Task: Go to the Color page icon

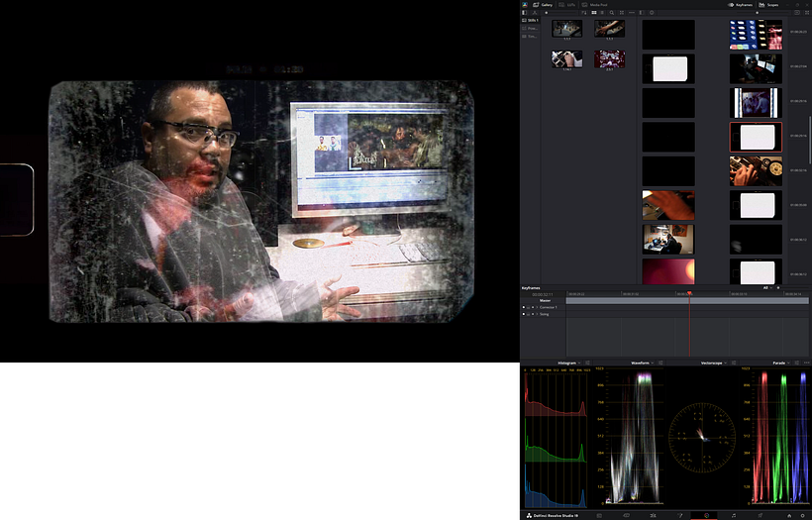Action: point(705,515)
